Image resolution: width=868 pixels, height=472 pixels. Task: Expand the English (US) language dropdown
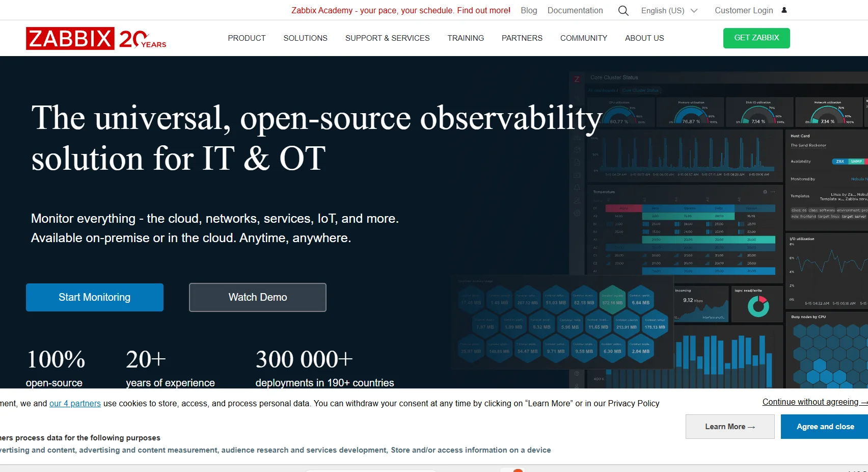click(669, 11)
